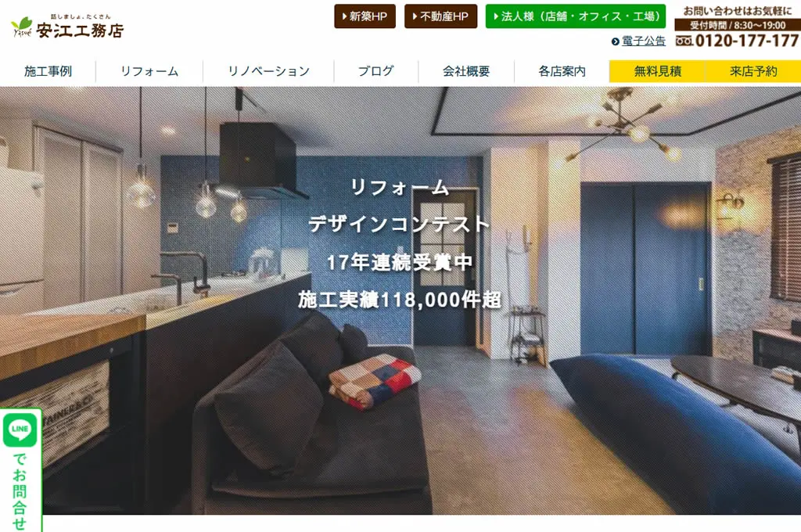Viewport: 801px width, 532px height.
Task: View the 会社概要 page
Action: (x=466, y=71)
